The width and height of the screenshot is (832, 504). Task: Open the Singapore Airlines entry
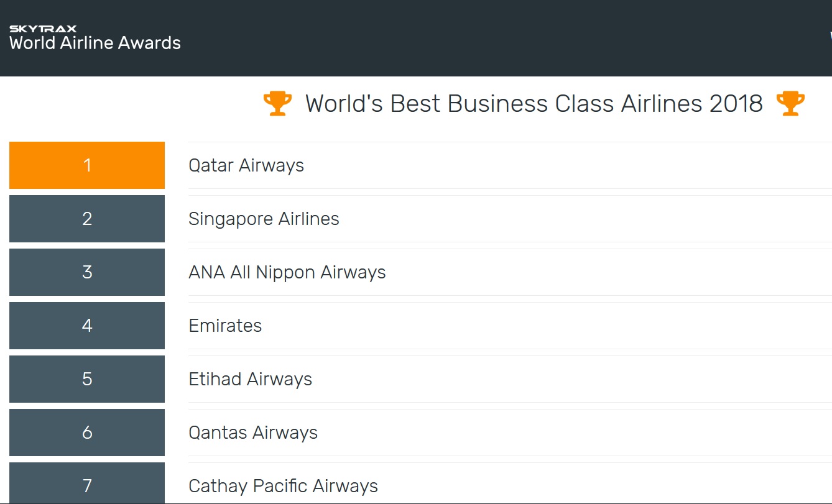point(264,219)
